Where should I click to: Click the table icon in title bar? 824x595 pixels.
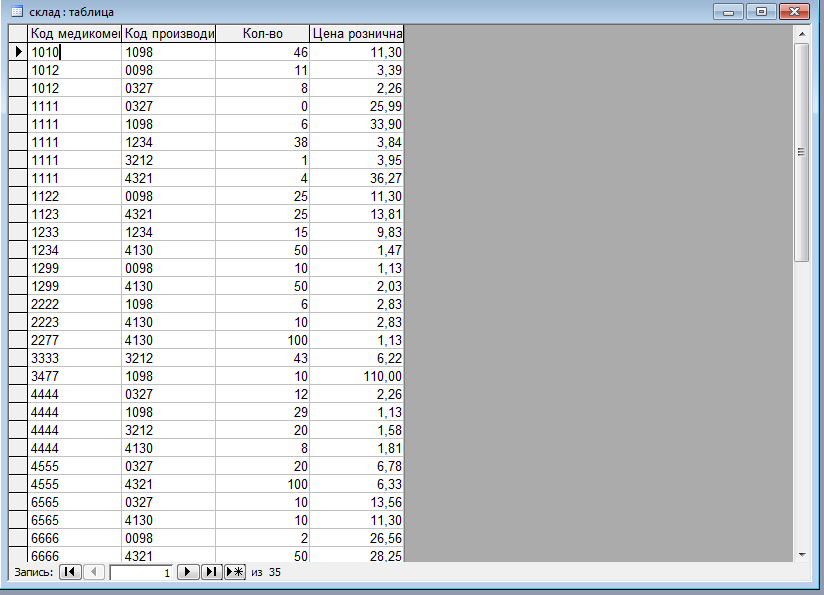tap(17, 12)
